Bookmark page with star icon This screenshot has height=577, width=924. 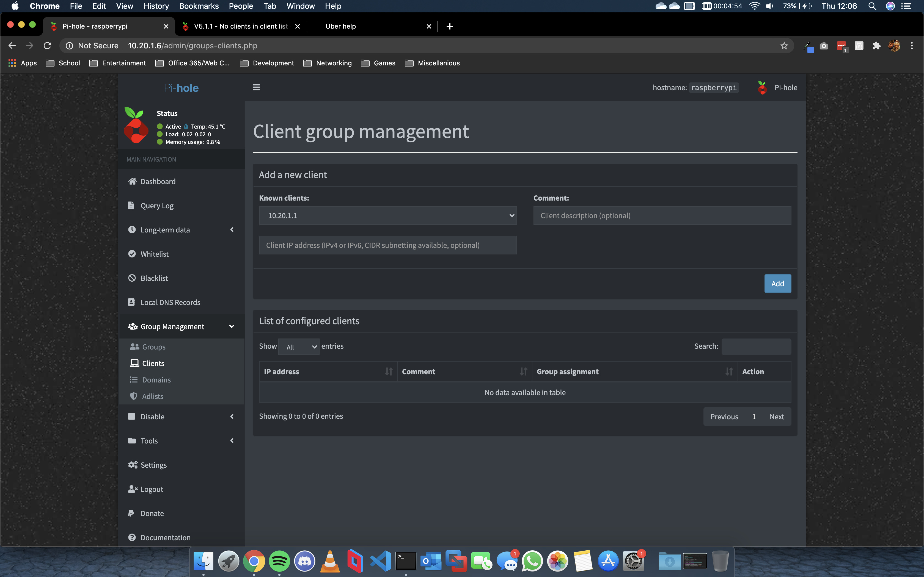tap(784, 46)
